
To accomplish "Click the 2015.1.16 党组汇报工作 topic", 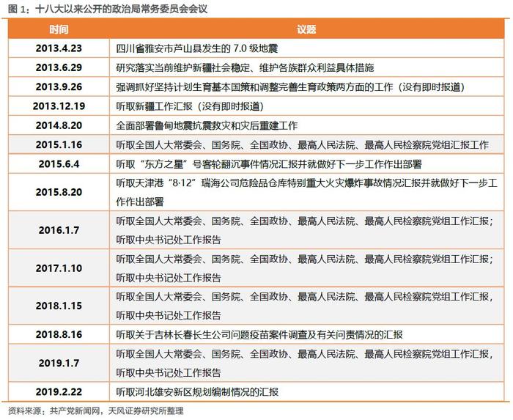I will point(302,145).
